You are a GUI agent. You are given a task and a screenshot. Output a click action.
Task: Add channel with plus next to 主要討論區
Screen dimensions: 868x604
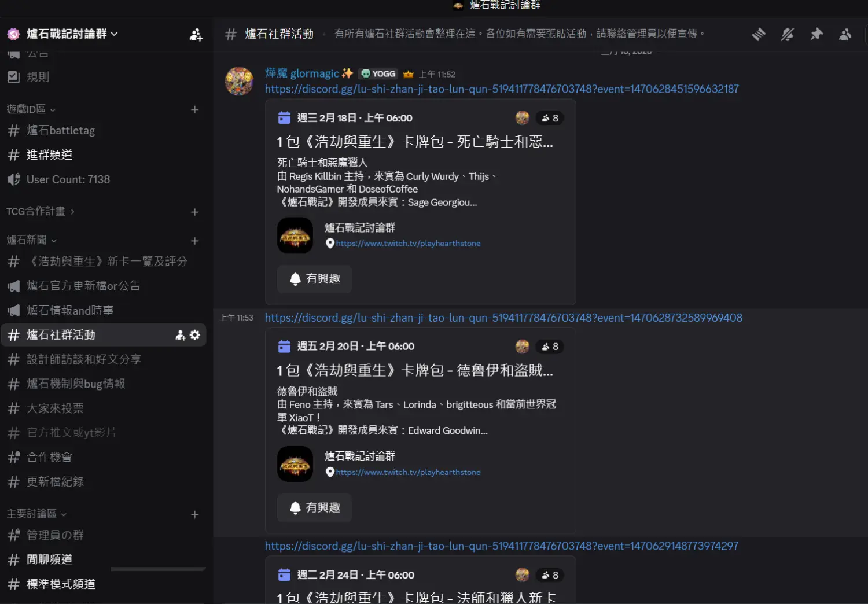coord(195,514)
